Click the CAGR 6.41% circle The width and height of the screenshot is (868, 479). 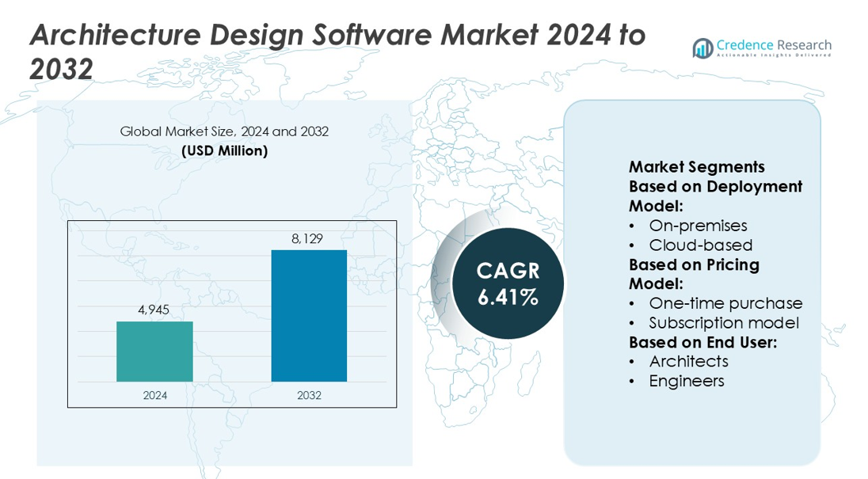tap(508, 284)
